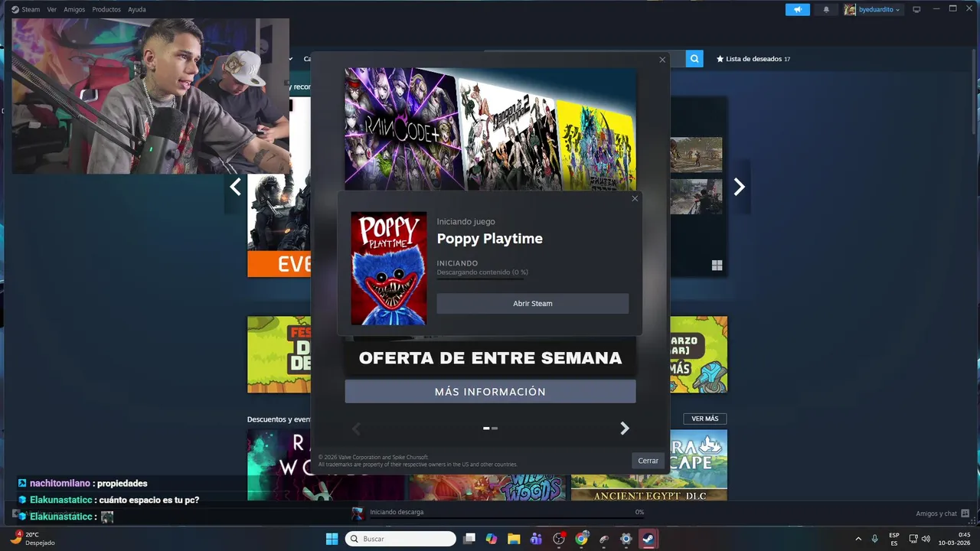Open Microsoft Teams from the taskbar
This screenshot has height=551, width=980.
(x=536, y=539)
